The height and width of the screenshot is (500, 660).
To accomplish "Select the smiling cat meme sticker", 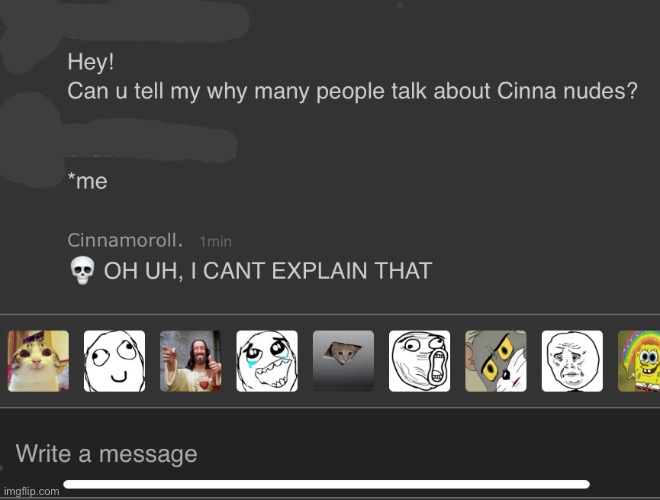I will [38, 361].
